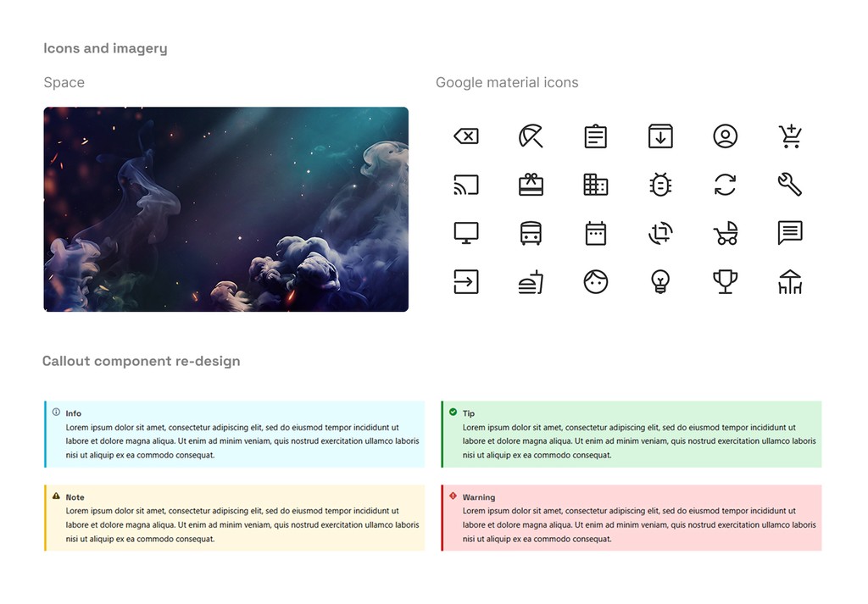The width and height of the screenshot is (868, 604).
Task: Click the backspace icon
Action: [466, 136]
